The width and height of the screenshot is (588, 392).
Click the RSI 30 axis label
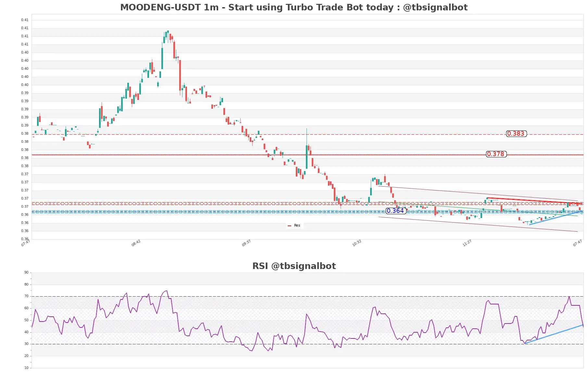(26, 344)
